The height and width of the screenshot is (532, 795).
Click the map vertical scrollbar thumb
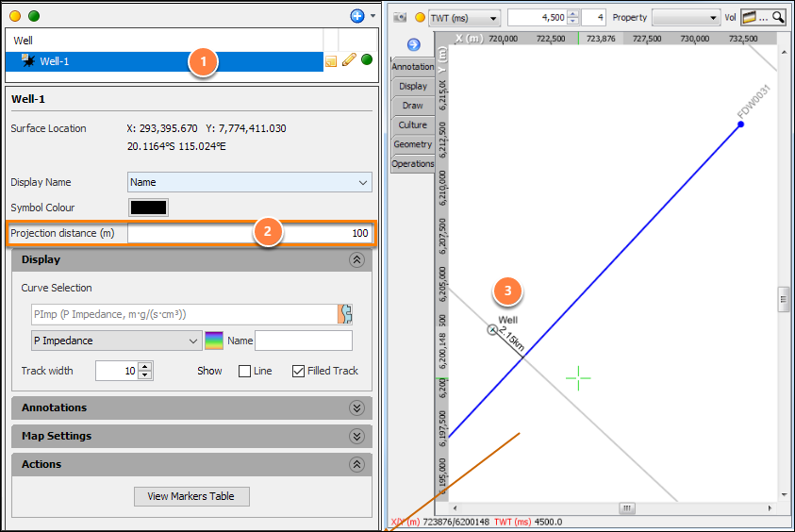click(784, 299)
